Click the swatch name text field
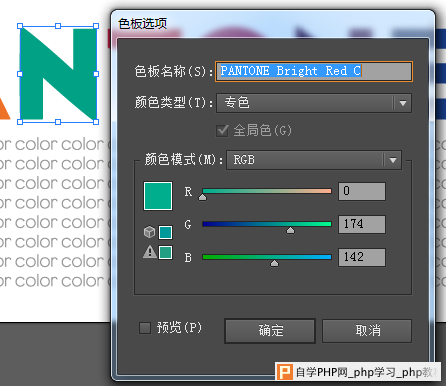 pyautogui.click(x=314, y=71)
